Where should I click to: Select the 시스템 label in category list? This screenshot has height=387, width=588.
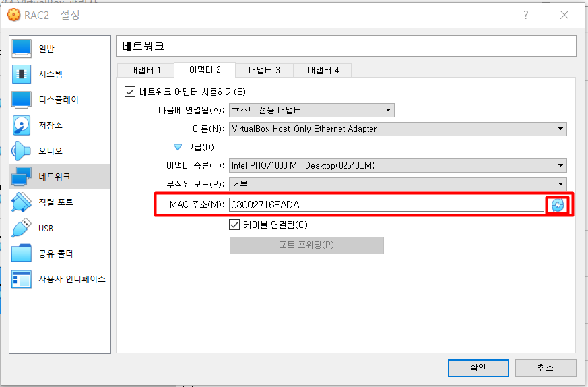pyautogui.click(x=51, y=74)
